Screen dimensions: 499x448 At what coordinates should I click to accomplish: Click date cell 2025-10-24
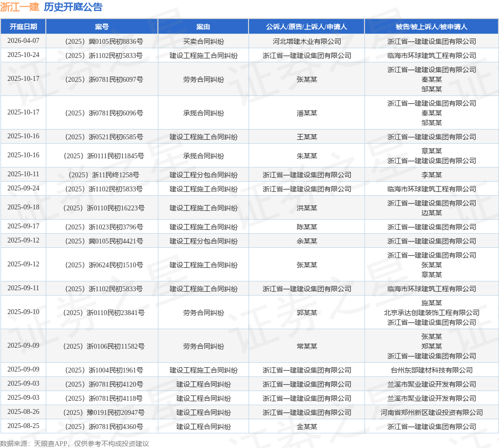(23, 55)
